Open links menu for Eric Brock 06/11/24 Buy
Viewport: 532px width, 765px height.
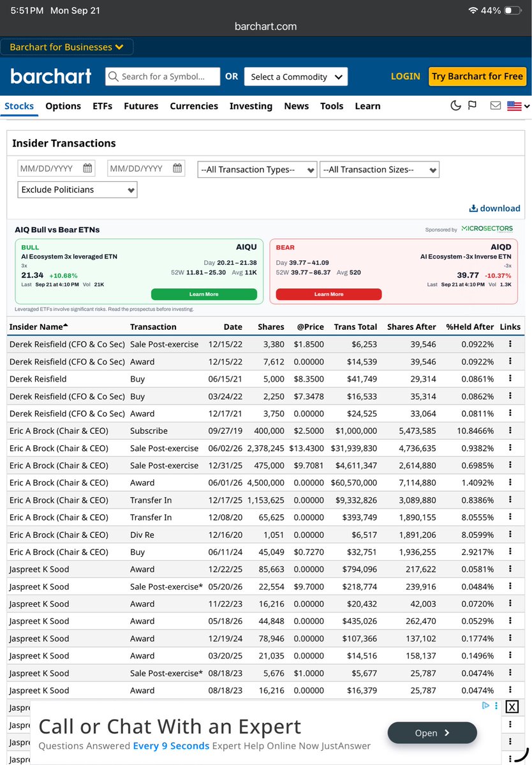tap(510, 551)
